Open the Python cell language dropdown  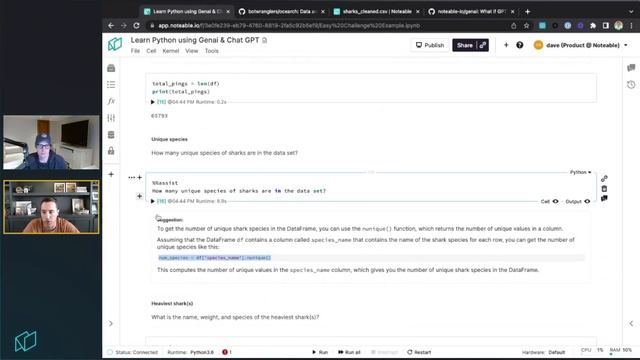coord(580,172)
